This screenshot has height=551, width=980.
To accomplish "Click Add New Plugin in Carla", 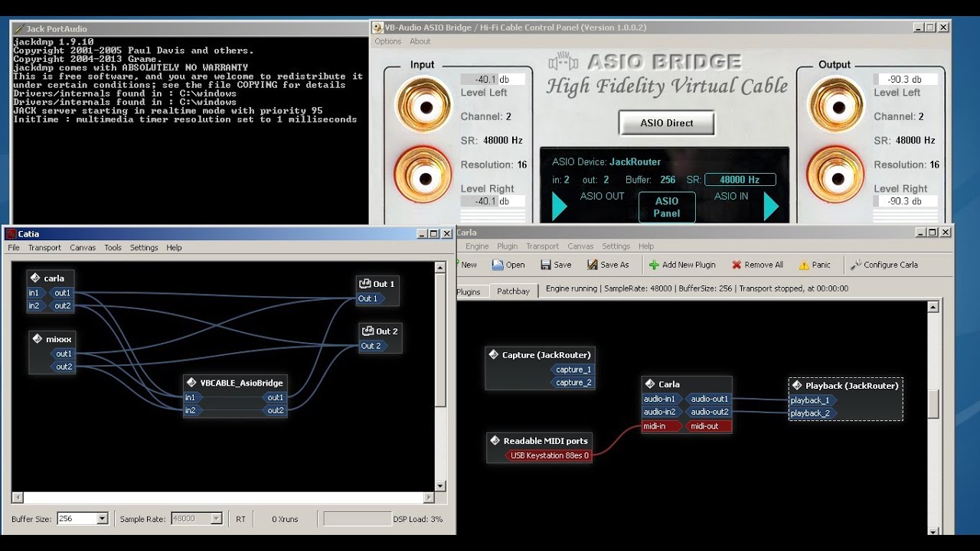I will [682, 265].
